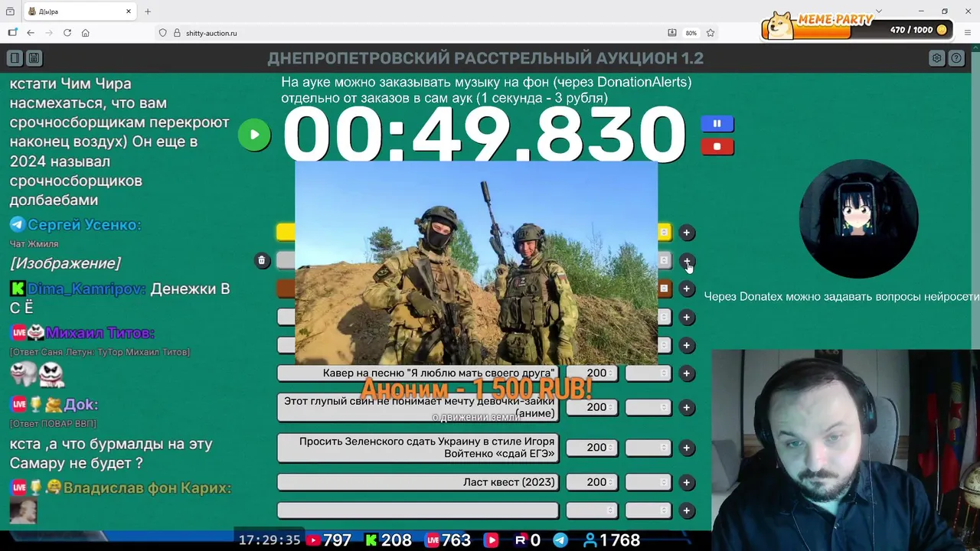The height and width of the screenshot is (551, 980).
Task: Click the Kick viewer count icon
Action: tap(371, 540)
